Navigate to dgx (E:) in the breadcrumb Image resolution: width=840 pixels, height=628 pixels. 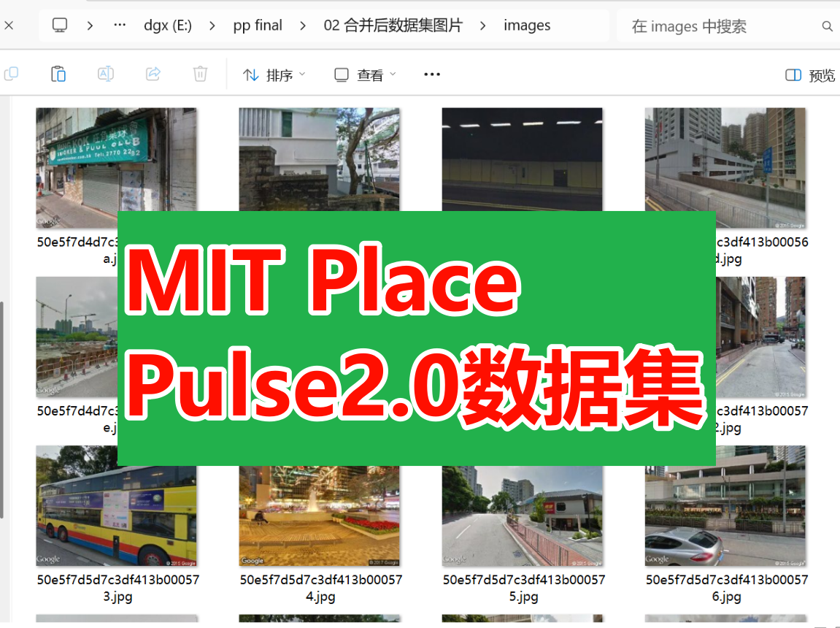(168, 25)
